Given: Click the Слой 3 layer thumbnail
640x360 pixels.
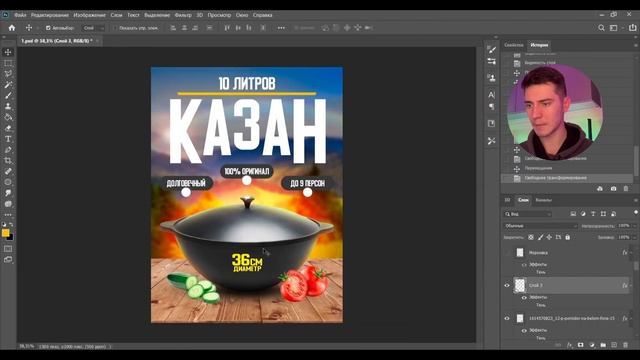Looking at the screenshot, I should point(520,285).
